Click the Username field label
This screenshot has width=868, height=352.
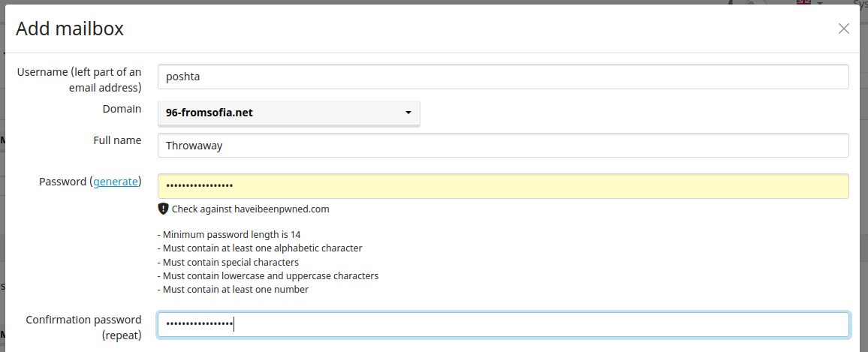pos(79,80)
